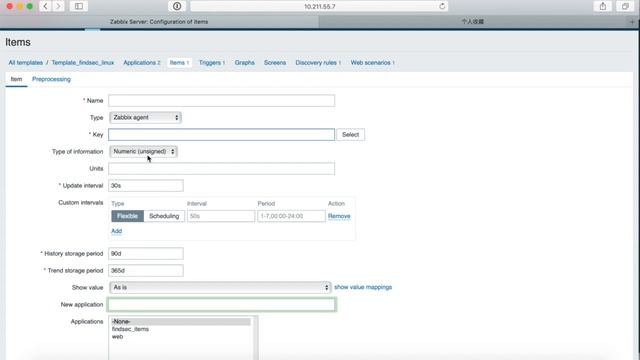Screen dimensions: 640x360
Task: Click into the Units field
Action: point(221,169)
